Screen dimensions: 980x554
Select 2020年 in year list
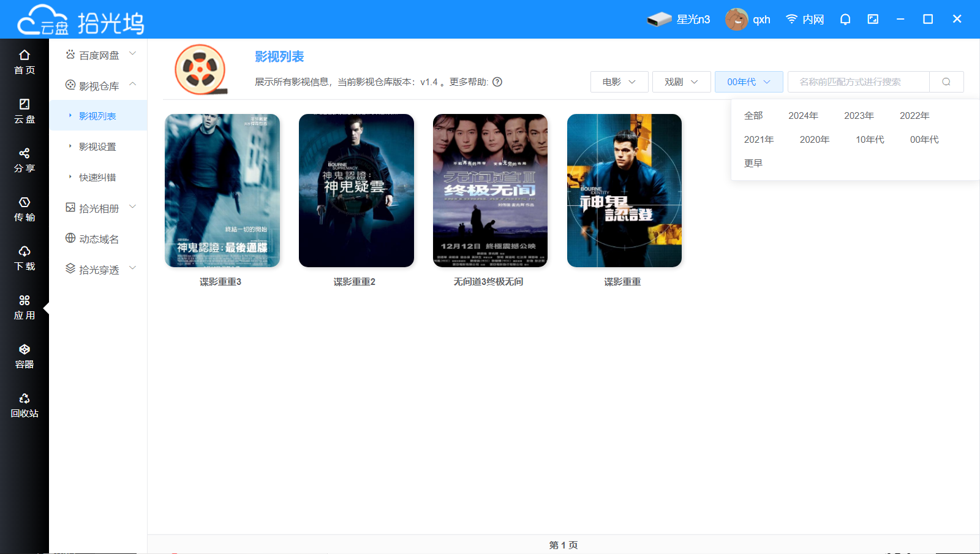click(815, 140)
